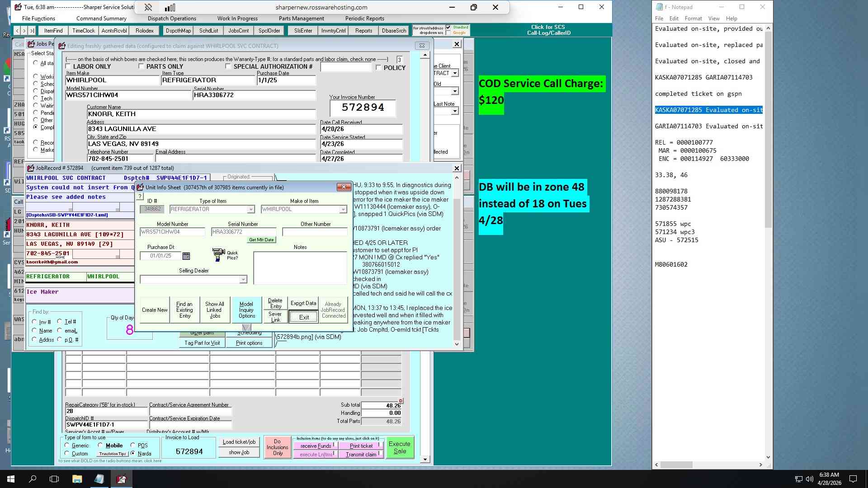Expand the Selling Dealer dropdown
Image resolution: width=868 pixels, height=488 pixels.
243,279
